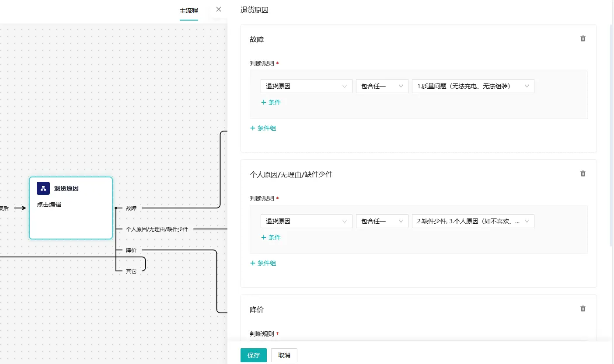This screenshot has width=614, height=364.
Task: Click the 其它 branch label on canvas
Action: click(x=131, y=271)
